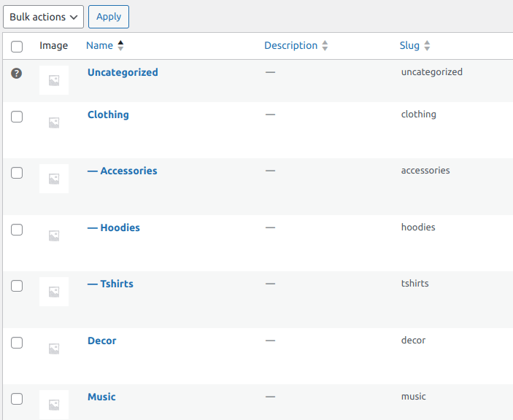Open the Tshirts subcategory
The width and height of the screenshot is (513, 420).
[110, 284]
